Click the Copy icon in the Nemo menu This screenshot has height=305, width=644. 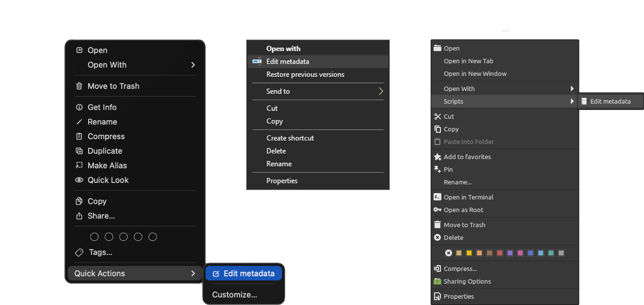pyautogui.click(x=437, y=129)
